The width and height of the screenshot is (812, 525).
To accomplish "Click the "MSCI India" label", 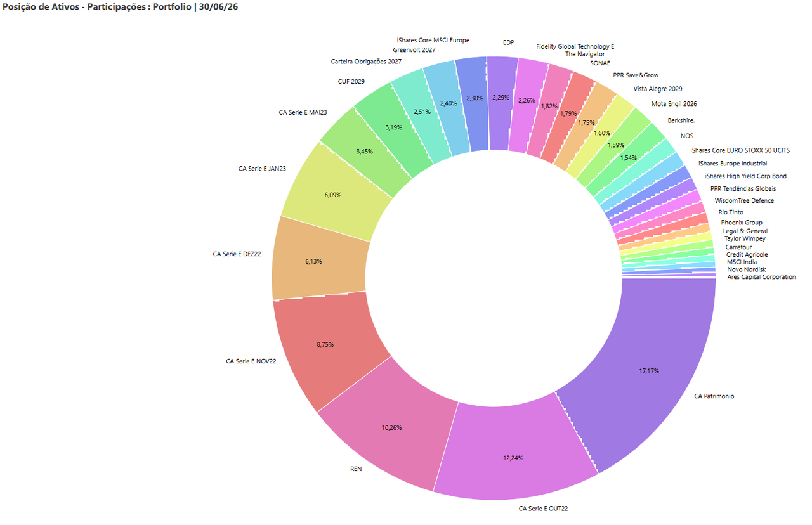I will point(742,262).
